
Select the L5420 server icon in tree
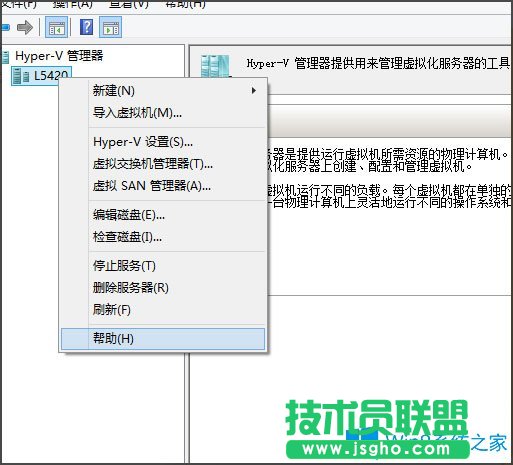click(x=20, y=76)
